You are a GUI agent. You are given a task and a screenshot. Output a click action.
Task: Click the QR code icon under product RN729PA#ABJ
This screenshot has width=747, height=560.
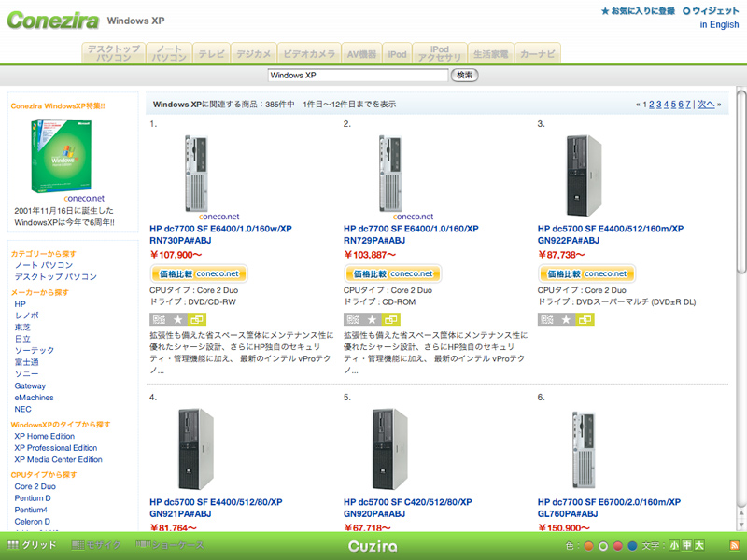coord(353,319)
